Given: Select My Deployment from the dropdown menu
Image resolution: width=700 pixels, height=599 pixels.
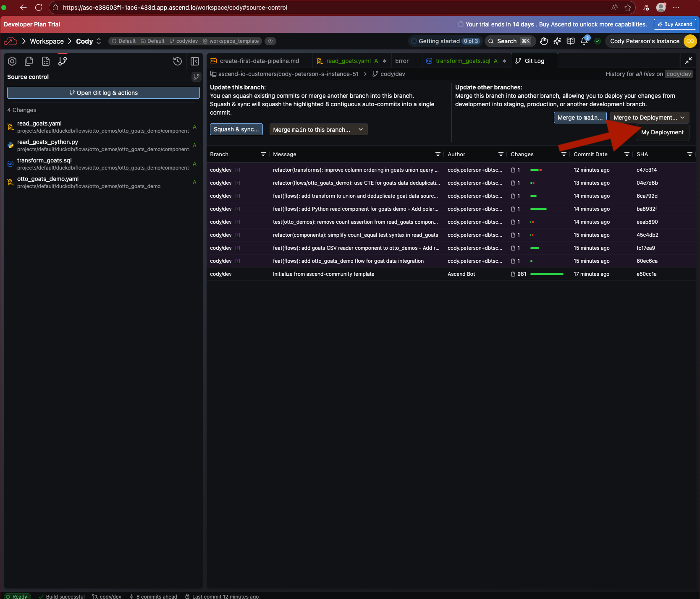Looking at the screenshot, I should tap(662, 132).
